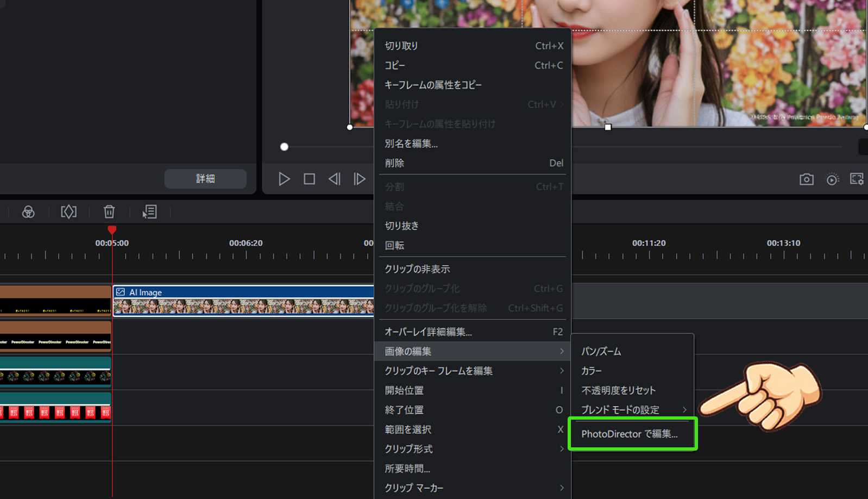Open the keyframe tool in timeline toolbar
Viewport: 868px width, 499px height.
[x=68, y=211]
